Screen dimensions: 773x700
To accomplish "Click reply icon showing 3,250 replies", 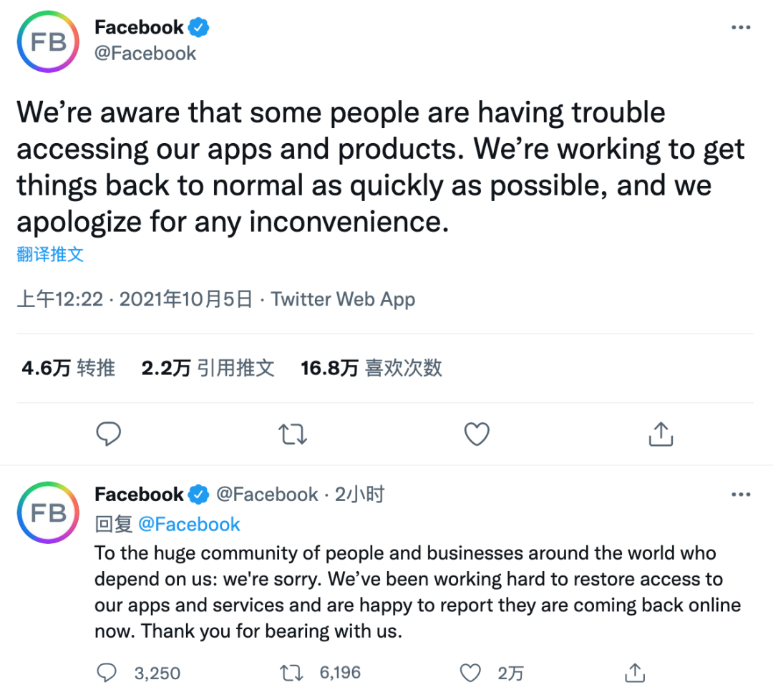I will pos(108,672).
